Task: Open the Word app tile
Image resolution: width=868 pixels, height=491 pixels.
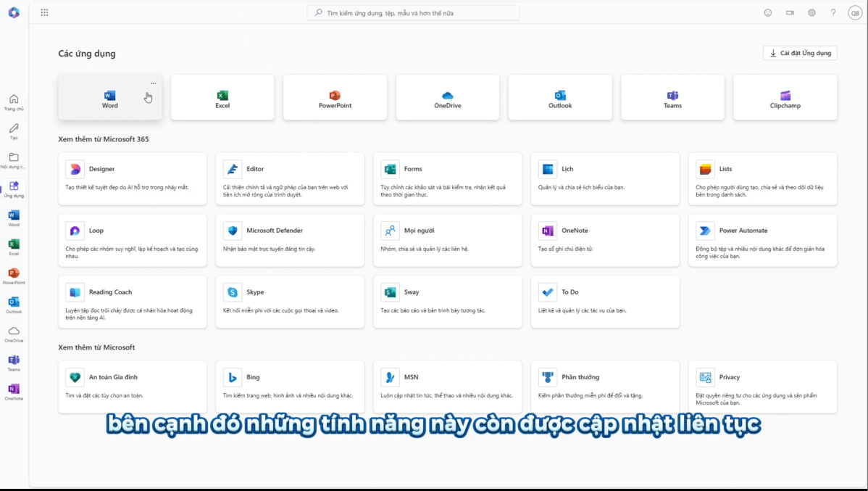Action: pyautogui.click(x=109, y=97)
